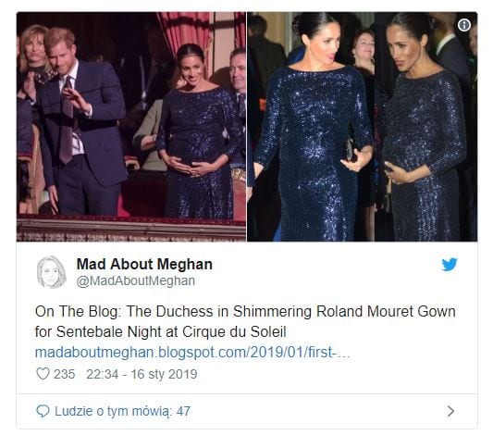Click the 22:34 - 16 sty 2019 timestamp
493x448 pixels.
click(x=142, y=374)
